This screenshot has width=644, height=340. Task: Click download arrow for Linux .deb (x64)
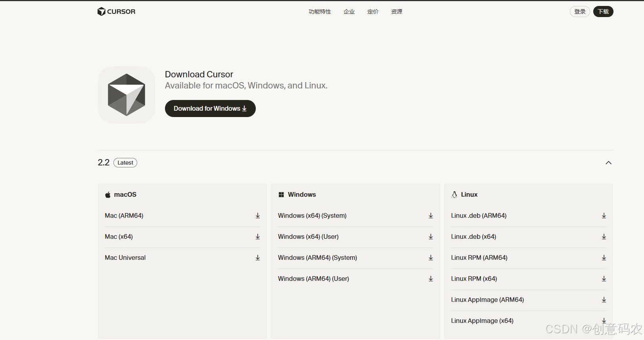(604, 236)
